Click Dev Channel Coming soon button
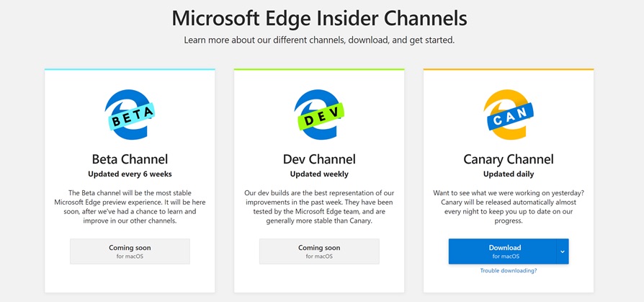This screenshot has width=644, height=302. click(319, 251)
